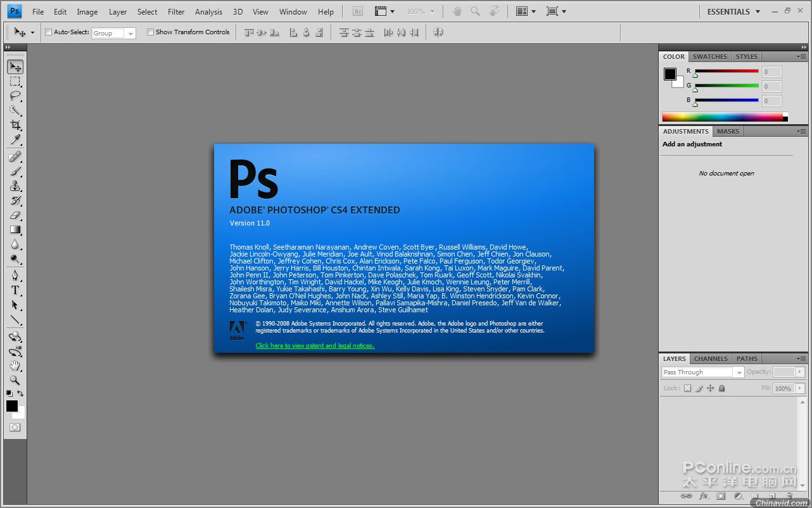Select the Line tool
The image size is (812, 508).
(x=15, y=319)
